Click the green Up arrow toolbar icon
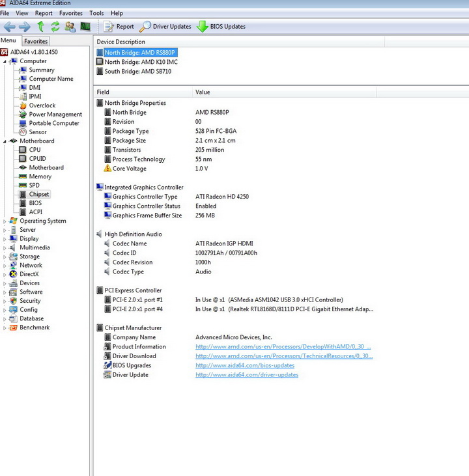 [x=40, y=27]
